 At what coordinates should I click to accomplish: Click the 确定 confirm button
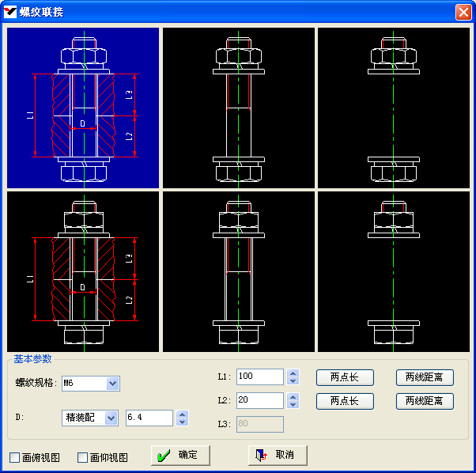[180, 455]
